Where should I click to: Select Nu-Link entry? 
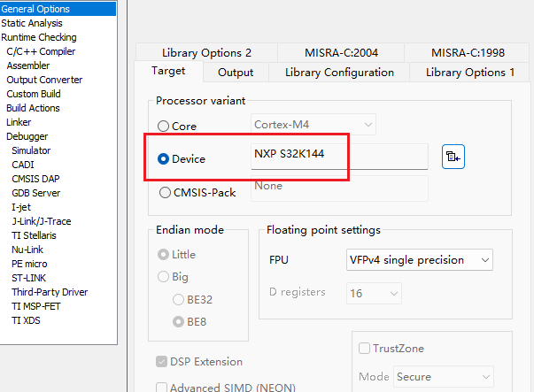click(x=27, y=250)
